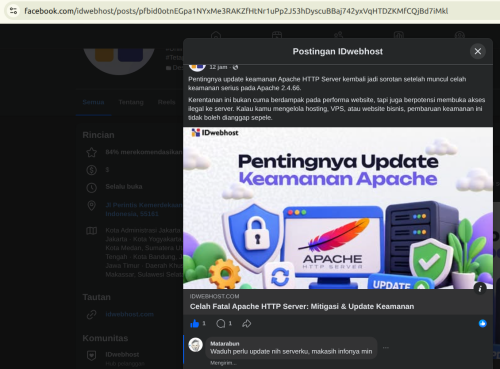Switch to the Reels tab
This screenshot has height=369, width=500.
click(x=167, y=102)
